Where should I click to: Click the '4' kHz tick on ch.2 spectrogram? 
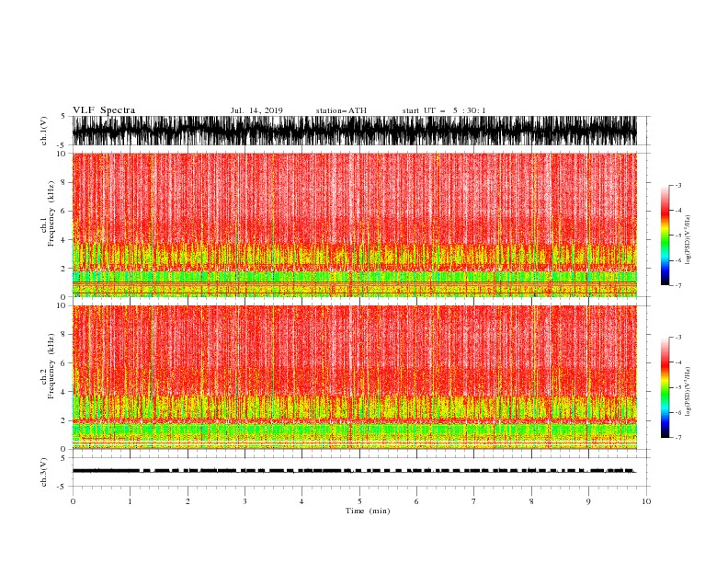point(63,392)
